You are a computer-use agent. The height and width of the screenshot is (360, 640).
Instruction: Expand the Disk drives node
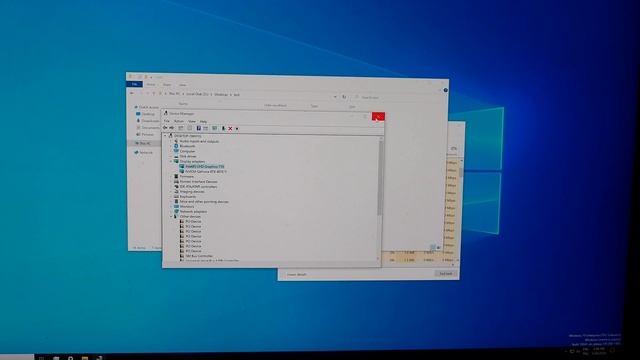coord(171,156)
